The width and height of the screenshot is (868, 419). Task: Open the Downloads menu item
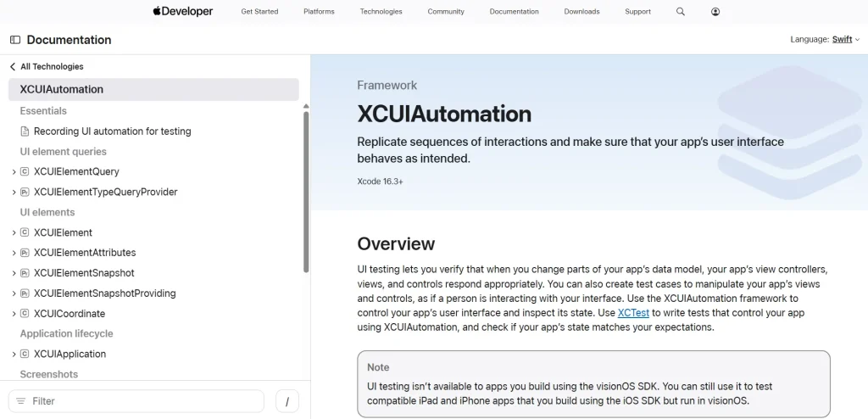point(581,12)
